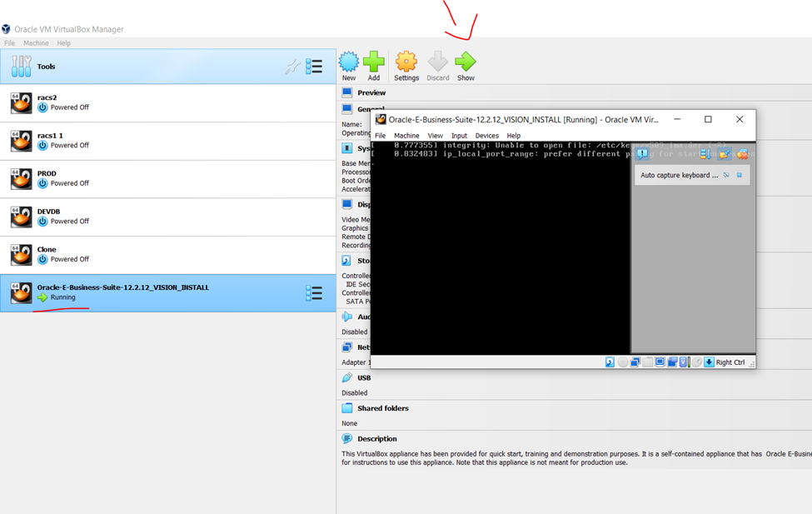
Task: Click the keyboard capture down-arrow indicator
Action: point(709,362)
